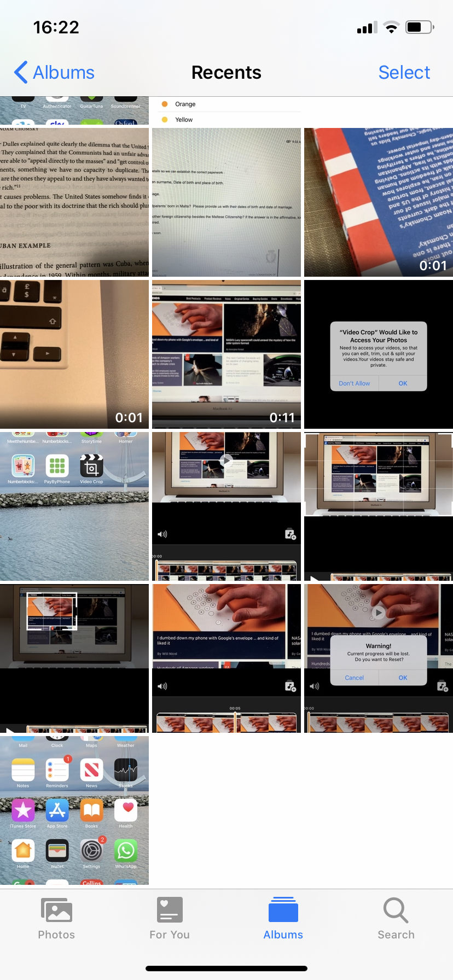Viewport: 453px width, 980px height.
Task: Tap the Wi-Fi status icon
Action: [x=391, y=27]
